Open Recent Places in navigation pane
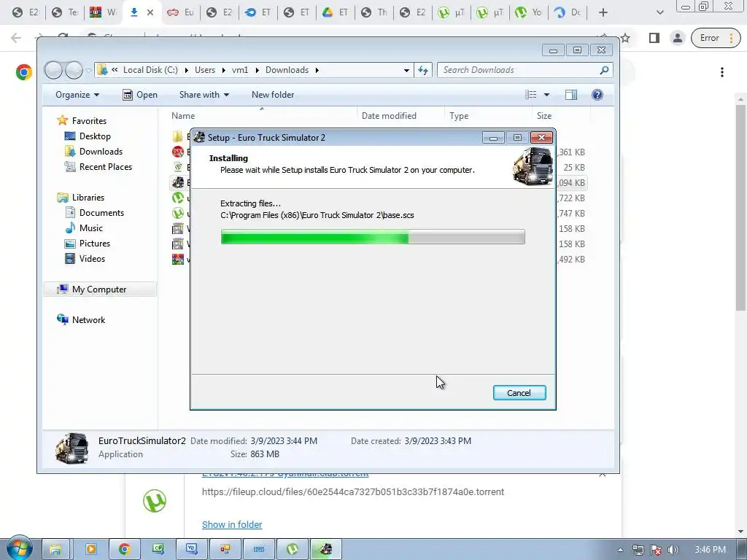Image resolution: width=747 pixels, height=560 pixels. (x=105, y=167)
